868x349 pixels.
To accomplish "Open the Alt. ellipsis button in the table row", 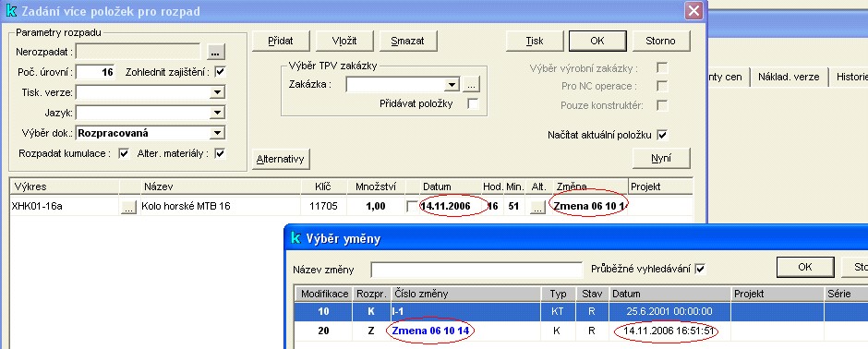I will 537,207.
